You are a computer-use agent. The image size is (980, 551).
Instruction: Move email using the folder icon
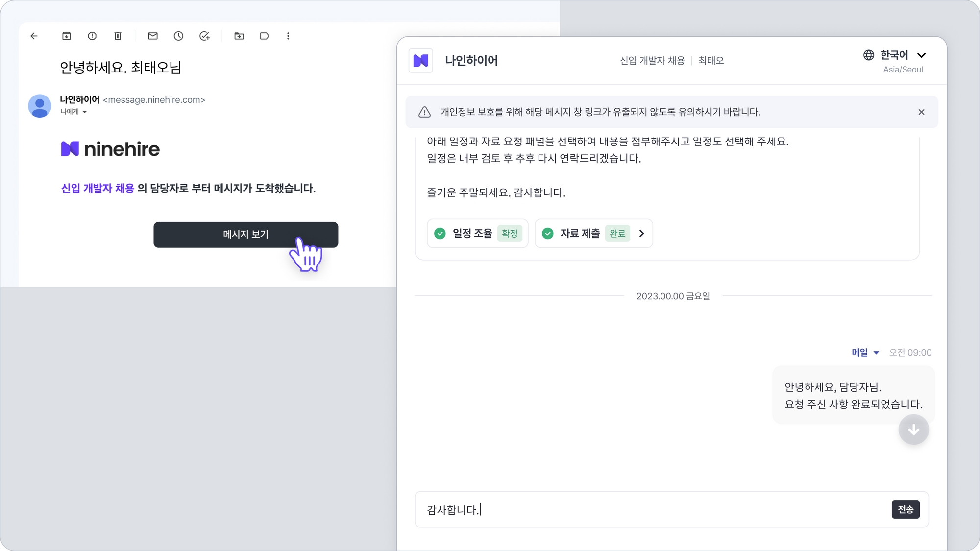[239, 36]
